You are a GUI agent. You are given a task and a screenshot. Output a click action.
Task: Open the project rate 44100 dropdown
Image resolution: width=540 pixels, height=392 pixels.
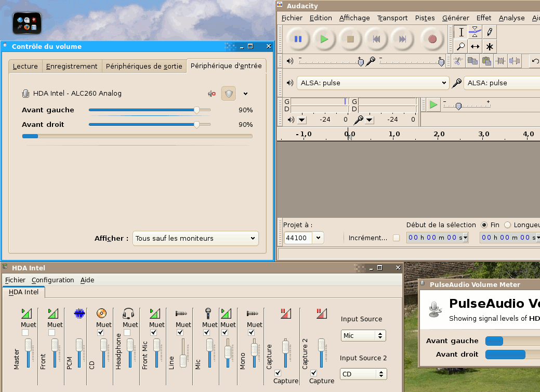click(x=318, y=238)
